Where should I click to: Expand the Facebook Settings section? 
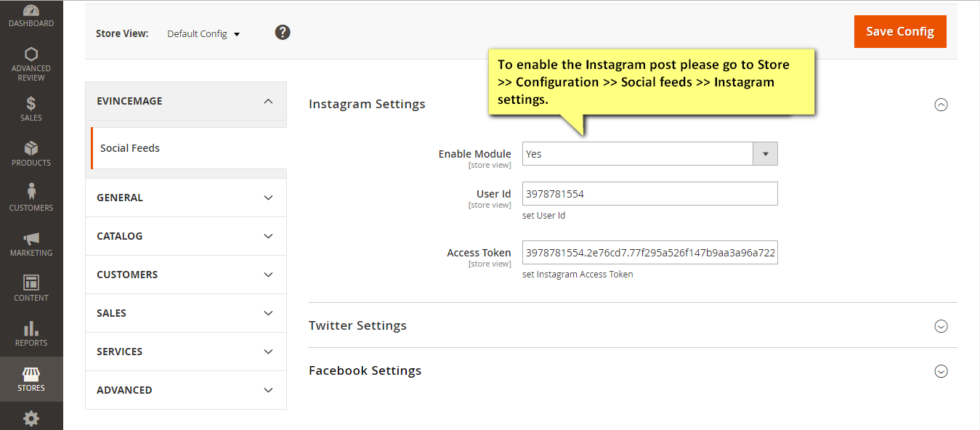click(941, 371)
